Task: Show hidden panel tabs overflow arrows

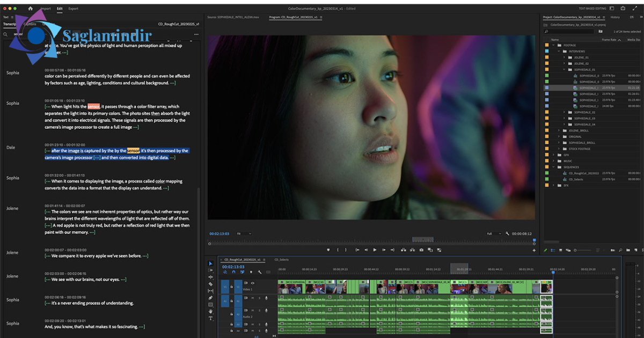Action: pyautogui.click(x=641, y=17)
